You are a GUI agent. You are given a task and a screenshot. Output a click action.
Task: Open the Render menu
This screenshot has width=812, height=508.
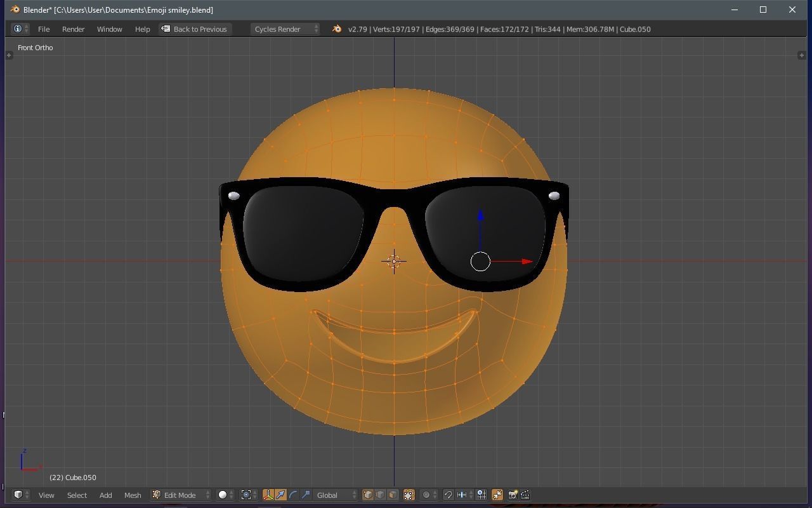tap(73, 29)
